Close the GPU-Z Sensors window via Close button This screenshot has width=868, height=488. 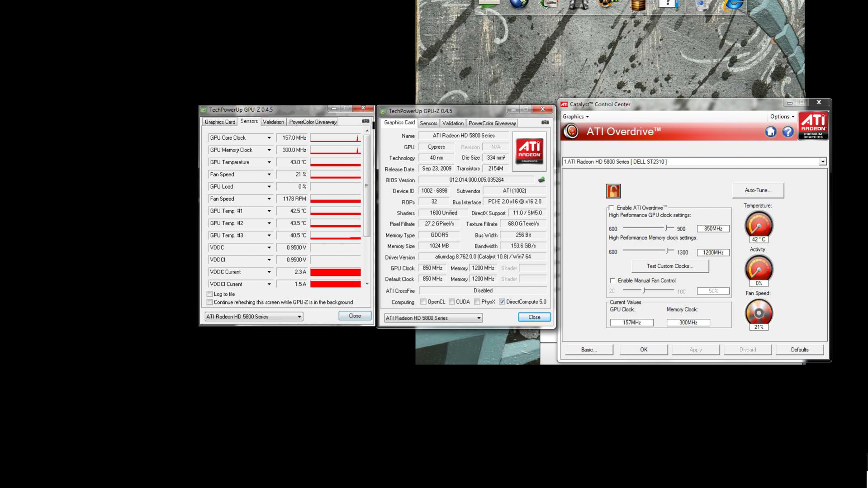[x=355, y=316]
